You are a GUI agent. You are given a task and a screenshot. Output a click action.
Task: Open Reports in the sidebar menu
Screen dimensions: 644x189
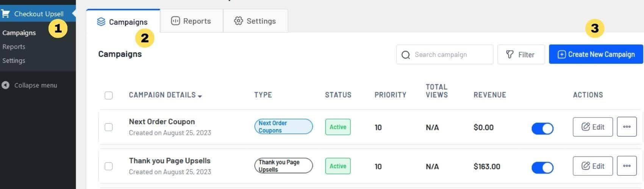tap(14, 47)
